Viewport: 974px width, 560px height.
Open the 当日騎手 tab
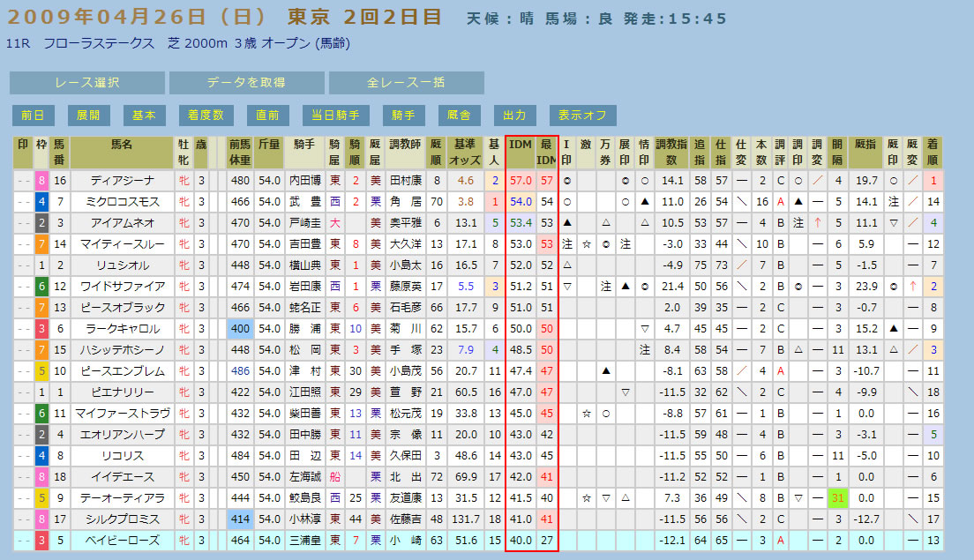(335, 116)
